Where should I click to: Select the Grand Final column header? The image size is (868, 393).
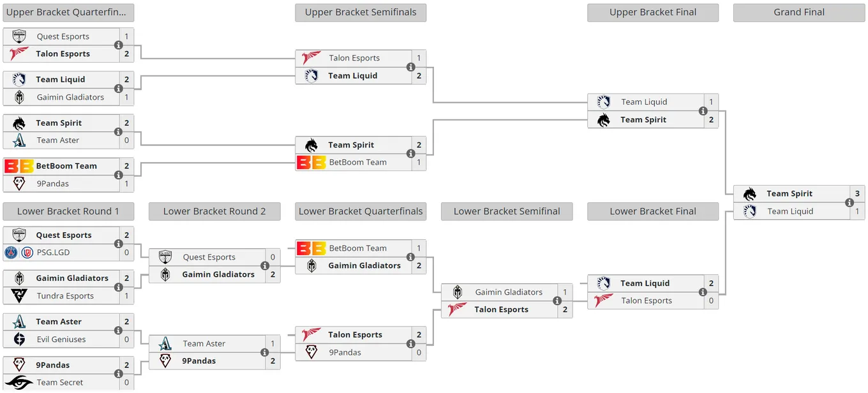pos(799,12)
